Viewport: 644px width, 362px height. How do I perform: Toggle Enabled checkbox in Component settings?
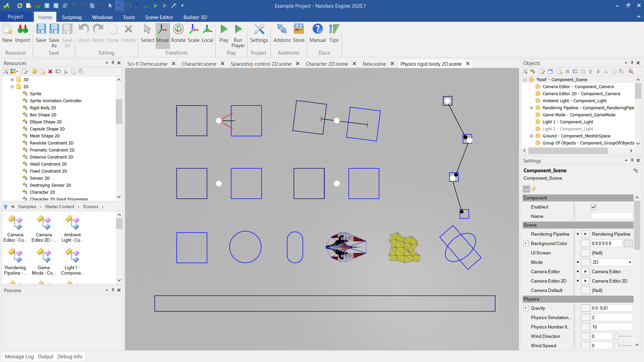(594, 206)
